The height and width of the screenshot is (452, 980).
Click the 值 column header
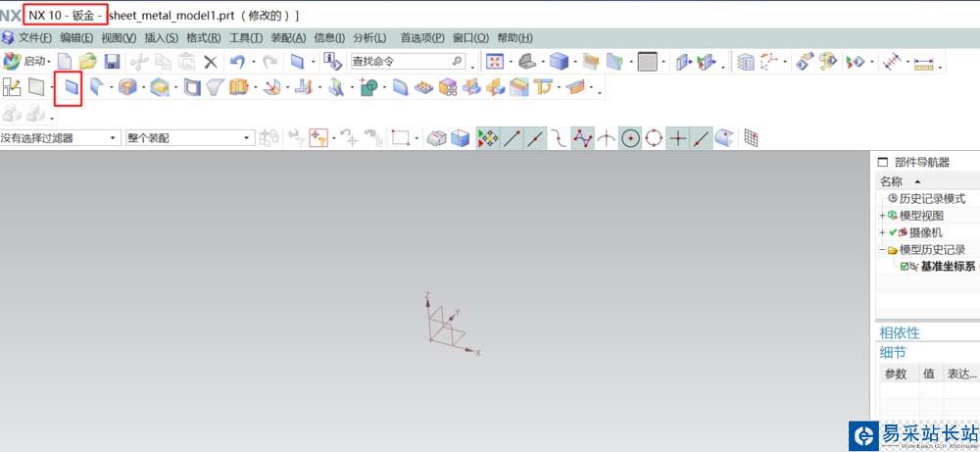[x=929, y=374]
